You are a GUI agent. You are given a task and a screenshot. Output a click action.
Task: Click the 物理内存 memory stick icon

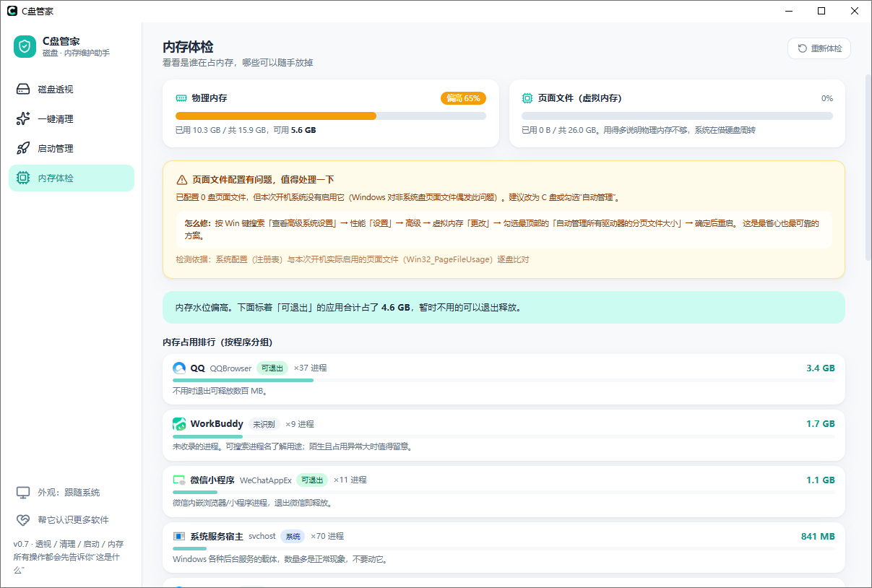coord(181,98)
